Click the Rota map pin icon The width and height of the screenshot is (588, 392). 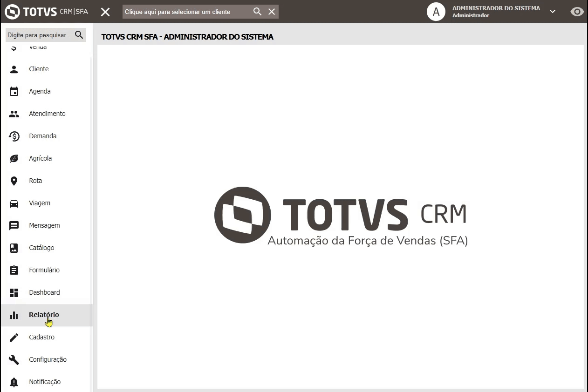(14, 181)
